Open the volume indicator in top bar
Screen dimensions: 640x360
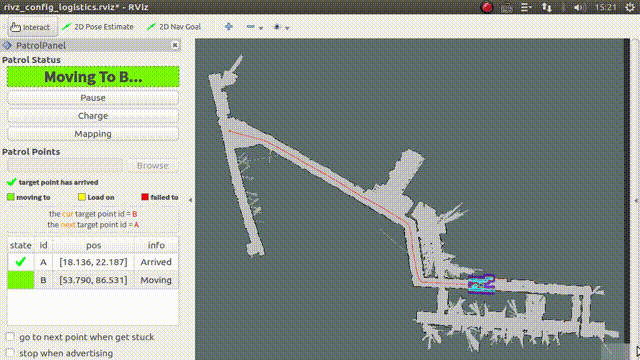(x=580, y=7)
